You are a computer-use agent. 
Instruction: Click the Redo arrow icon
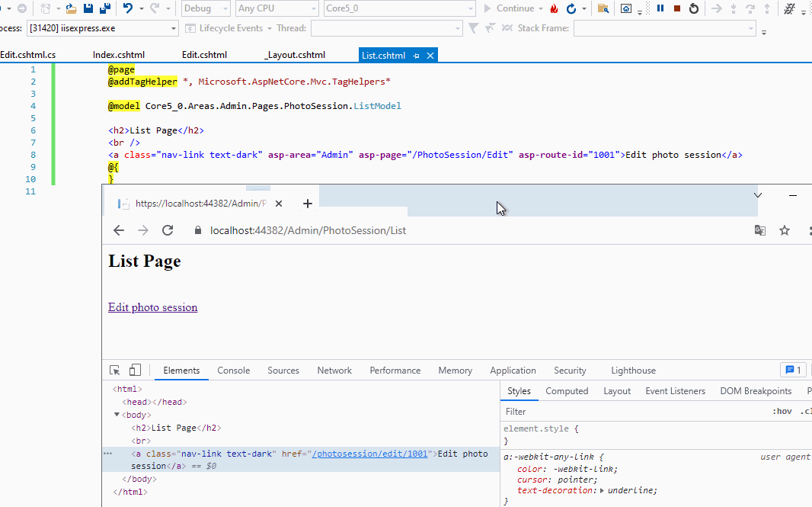tap(155, 8)
